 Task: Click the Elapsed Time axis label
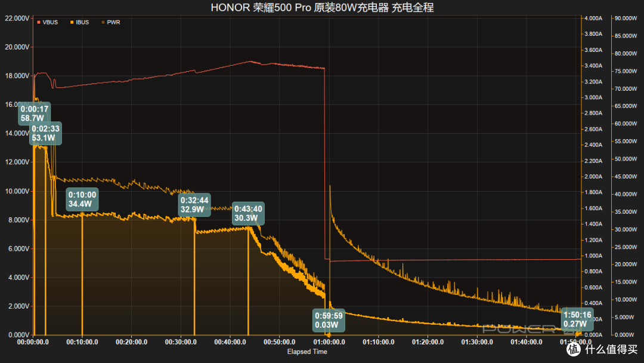(307, 352)
